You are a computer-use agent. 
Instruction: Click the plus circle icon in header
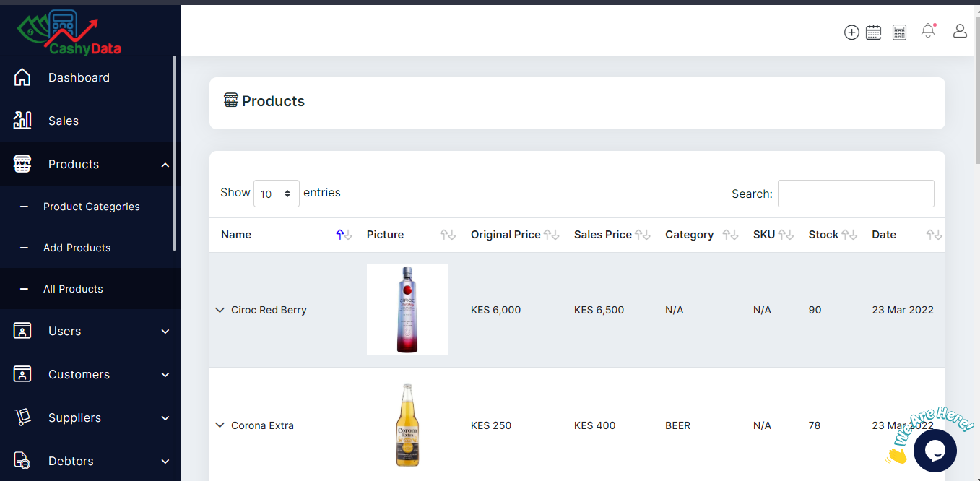[851, 32]
